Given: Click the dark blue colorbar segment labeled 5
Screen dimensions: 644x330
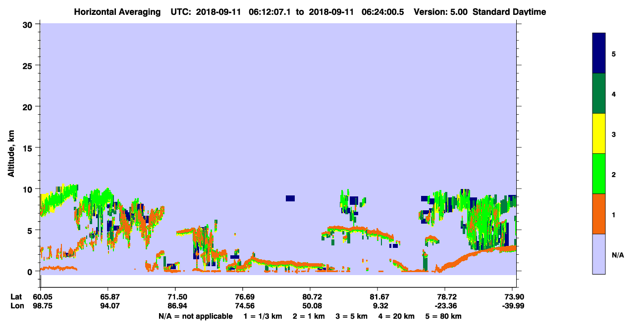Looking at the screenshot, I should 599,53.
